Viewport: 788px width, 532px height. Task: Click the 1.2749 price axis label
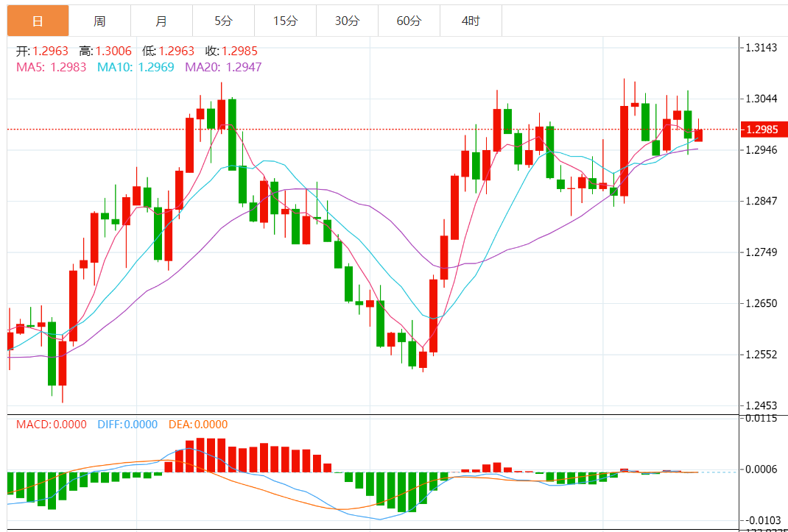pyautogui.click(x=762, y=252)
